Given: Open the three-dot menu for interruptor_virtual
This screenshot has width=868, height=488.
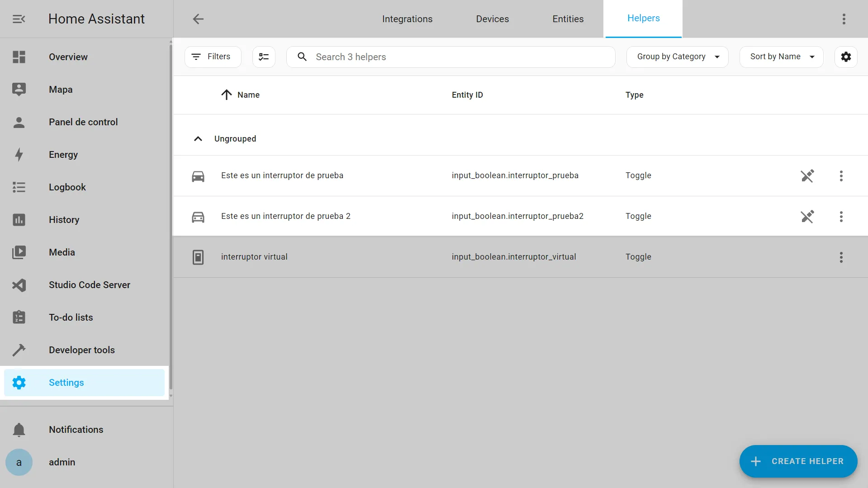Looking at the screenshot, I should (841, 257).
